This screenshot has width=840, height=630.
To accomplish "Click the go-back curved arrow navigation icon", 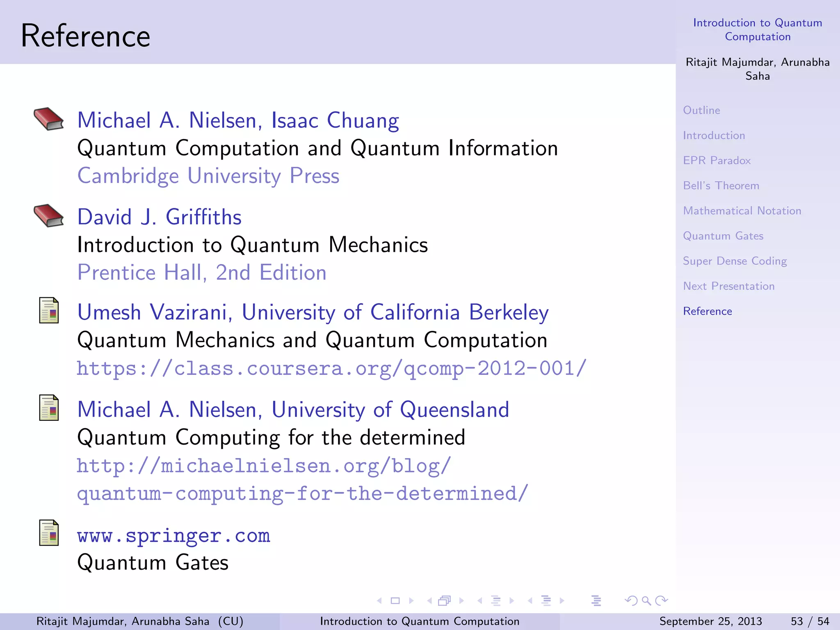I will (x=631, y=601).
